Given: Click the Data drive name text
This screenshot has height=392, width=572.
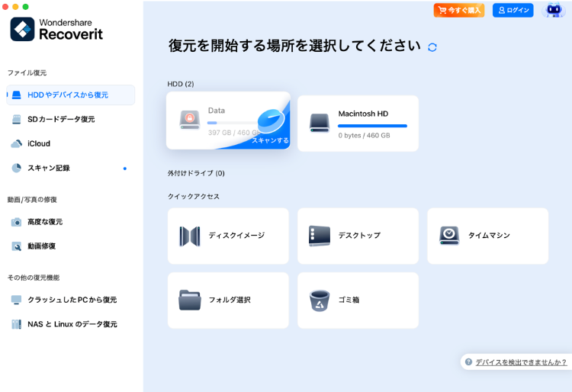Looking at the screenshot, I should [x=217, y=111].
